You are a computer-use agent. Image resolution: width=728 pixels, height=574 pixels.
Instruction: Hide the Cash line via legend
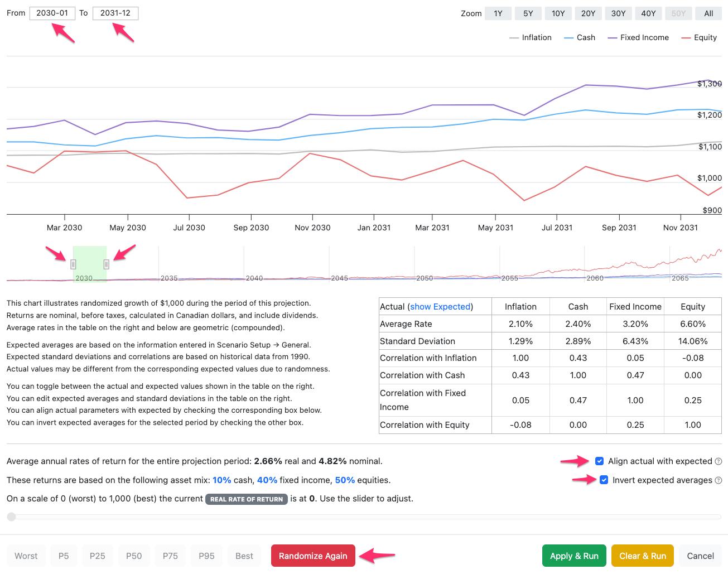pos(580,37)
